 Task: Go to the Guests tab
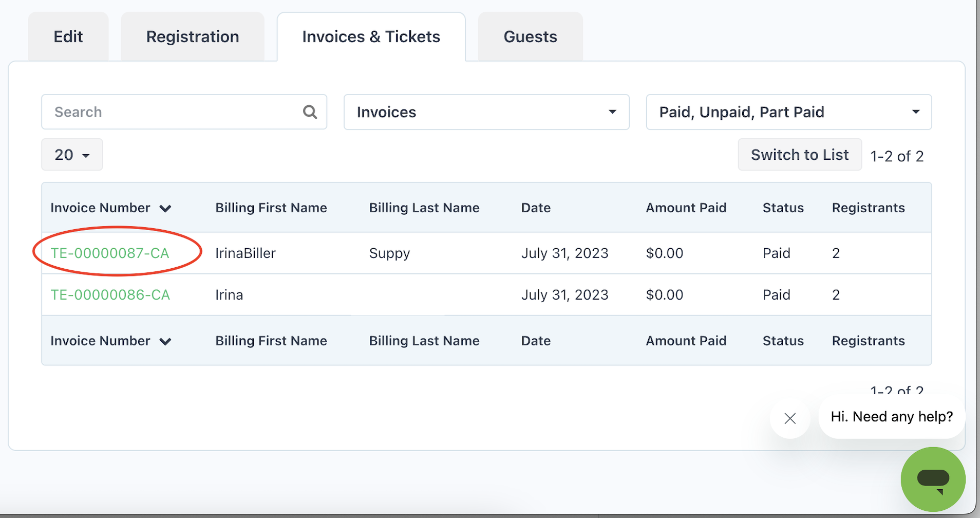(531, 36)
